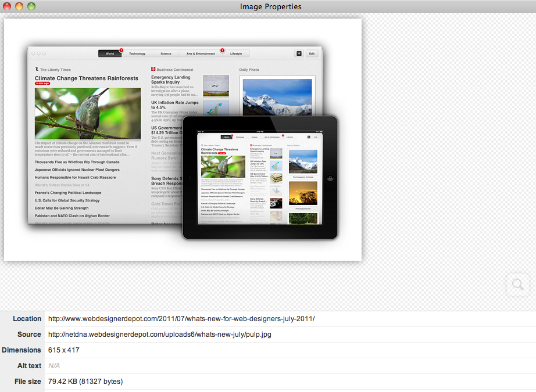Click the Alt text N/A value
Image resolution: width=536 pixels, height=392 pixels.
[54, 366]
